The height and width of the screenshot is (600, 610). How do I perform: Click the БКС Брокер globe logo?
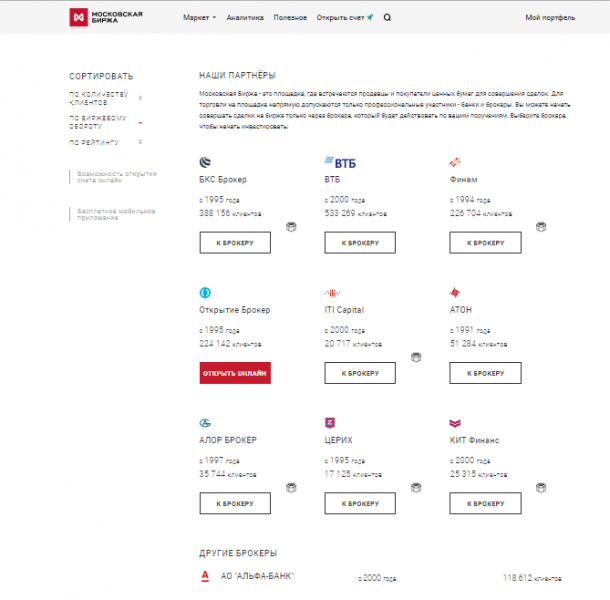[x=205, y=162]
